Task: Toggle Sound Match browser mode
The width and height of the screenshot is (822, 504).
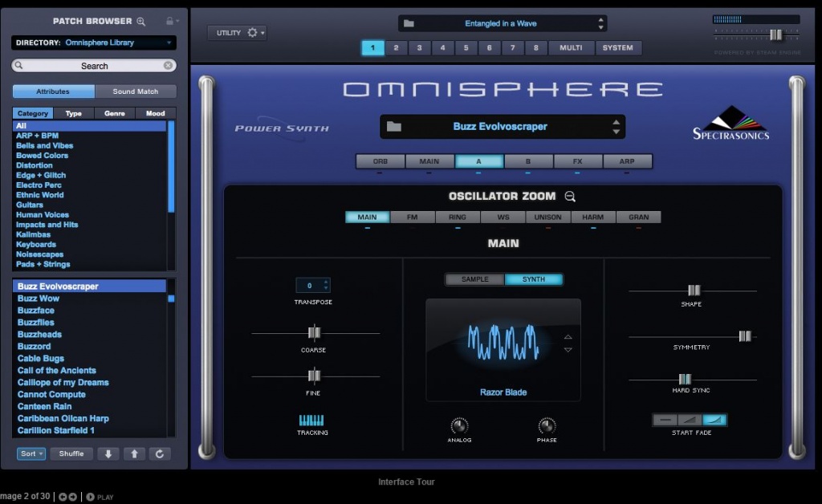Action: click(x=135, y=91)
